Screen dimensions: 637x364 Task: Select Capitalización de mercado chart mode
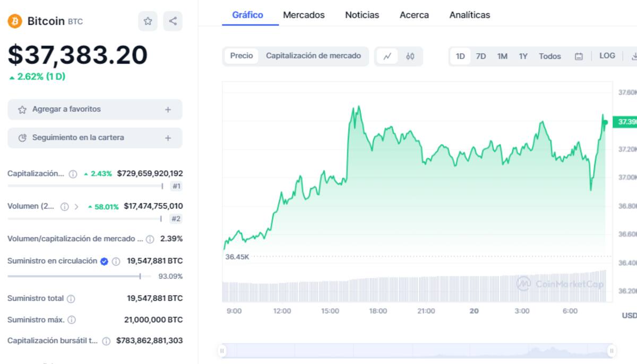click(313, 56)
